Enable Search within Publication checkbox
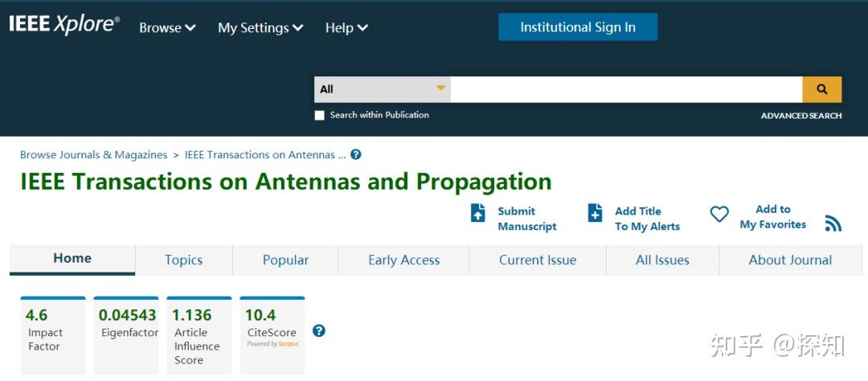 pos(320,115)
